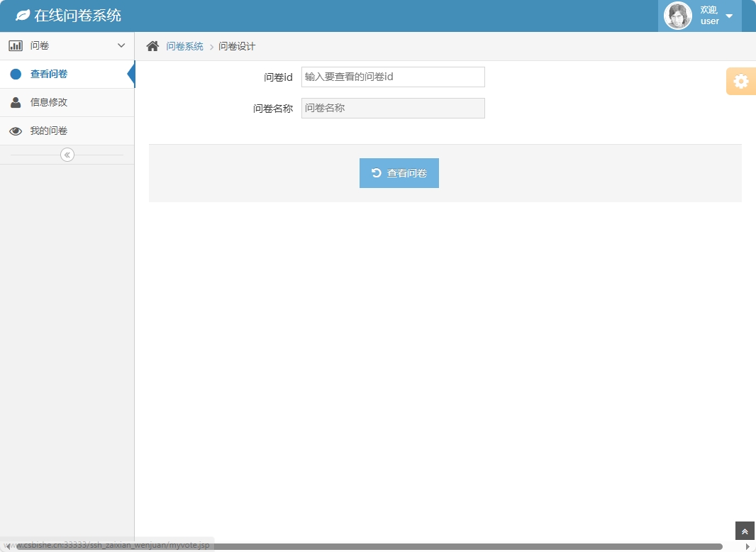Click the home icon in the breadcrumb
756x552 pixels.
point(152,45)
